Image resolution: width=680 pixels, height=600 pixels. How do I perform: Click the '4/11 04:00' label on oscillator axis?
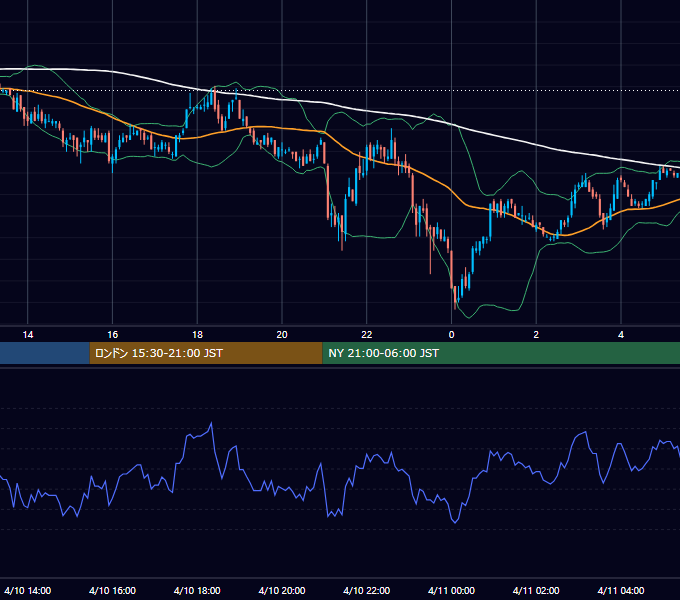(621, 590)
